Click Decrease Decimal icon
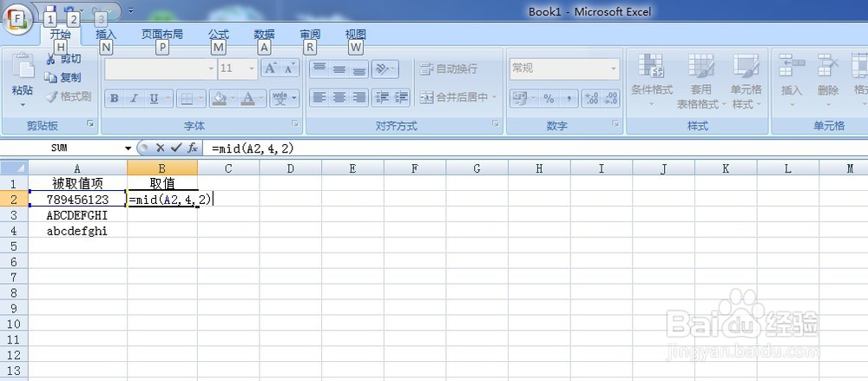This screenshot has height=381, width=868. click(x=610, y=99)
